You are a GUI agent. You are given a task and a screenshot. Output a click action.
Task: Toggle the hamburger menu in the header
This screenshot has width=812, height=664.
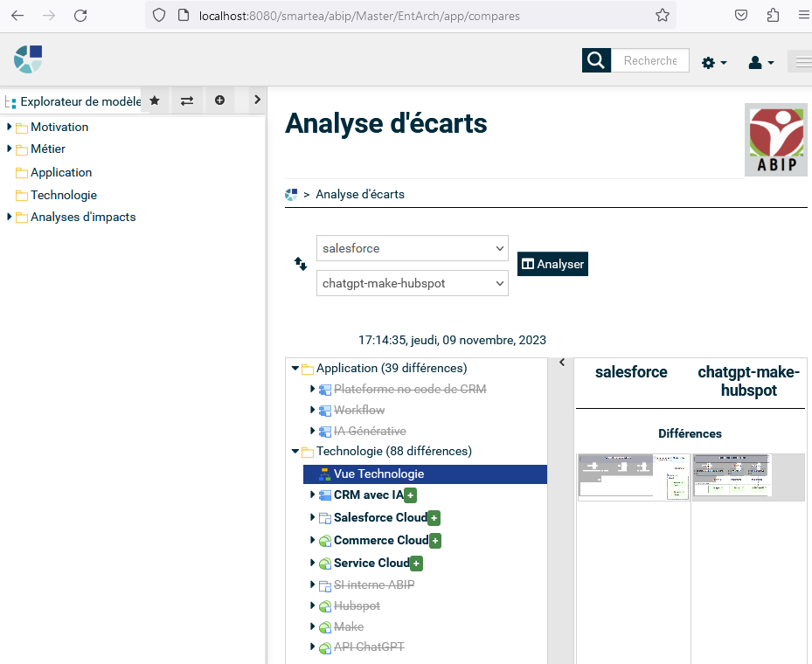point(802,62)
